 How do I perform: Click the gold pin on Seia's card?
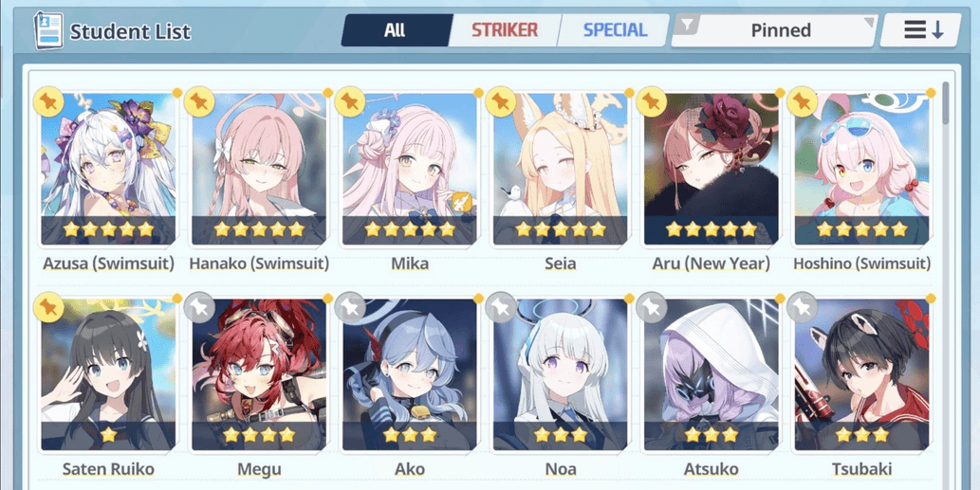click(501, 101)
